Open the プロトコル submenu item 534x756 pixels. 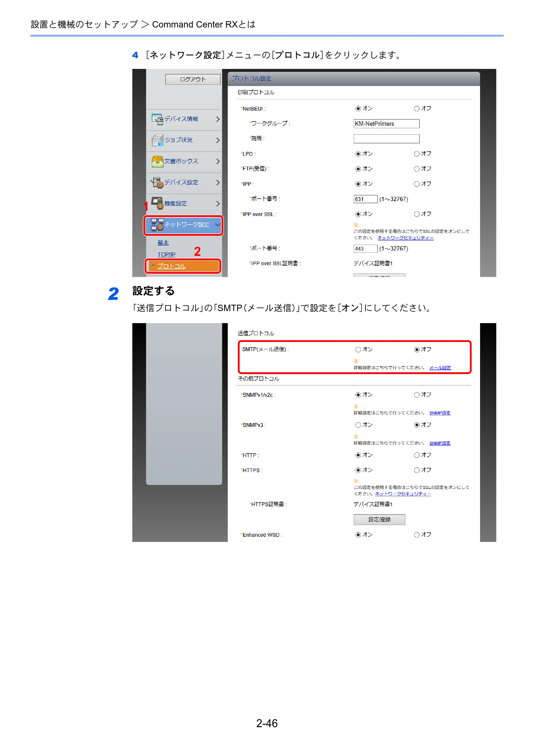(171, 266)
